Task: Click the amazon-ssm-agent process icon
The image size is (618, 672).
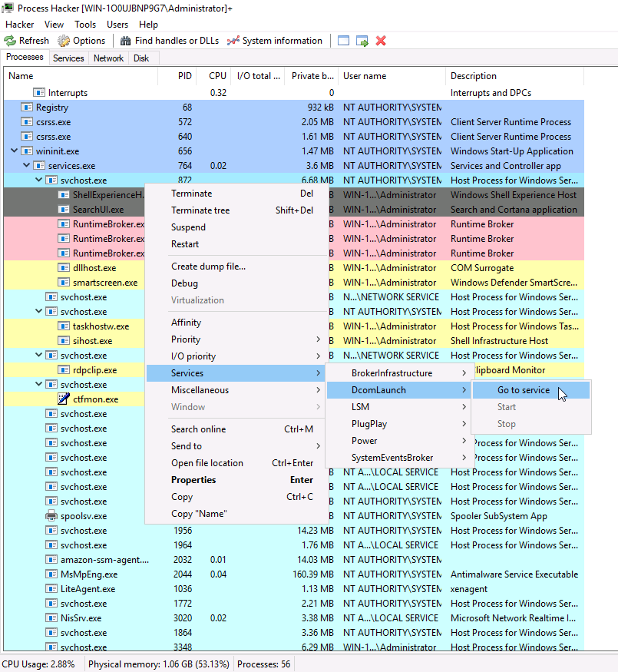Action: (x=51, y=560)
